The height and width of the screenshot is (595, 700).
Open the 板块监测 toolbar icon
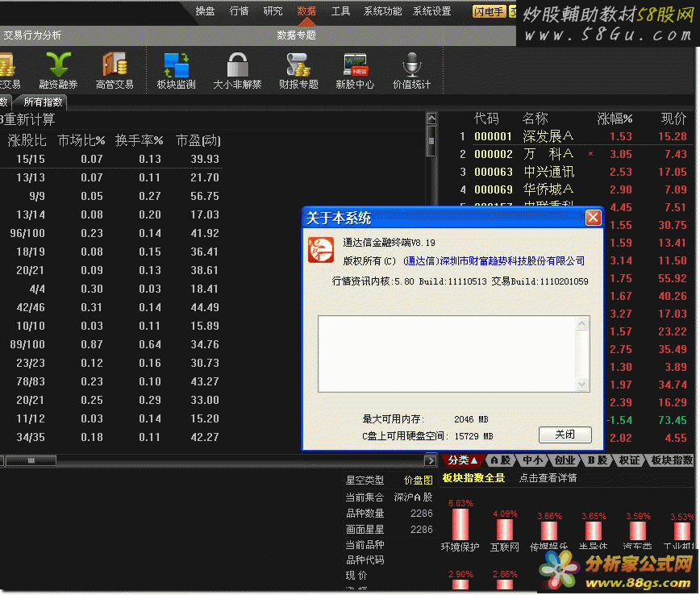(176, 70)
